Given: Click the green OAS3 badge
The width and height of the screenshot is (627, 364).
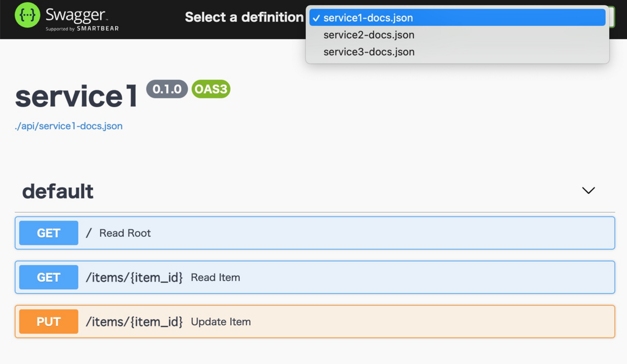Looking at the screenshot, I should click(211, 89).
